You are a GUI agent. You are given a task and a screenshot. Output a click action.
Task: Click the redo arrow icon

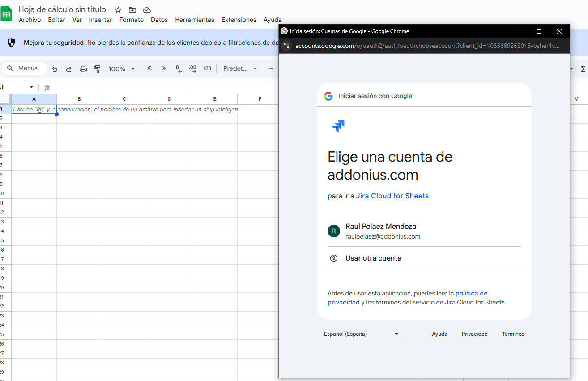click(x=69, y=69)
